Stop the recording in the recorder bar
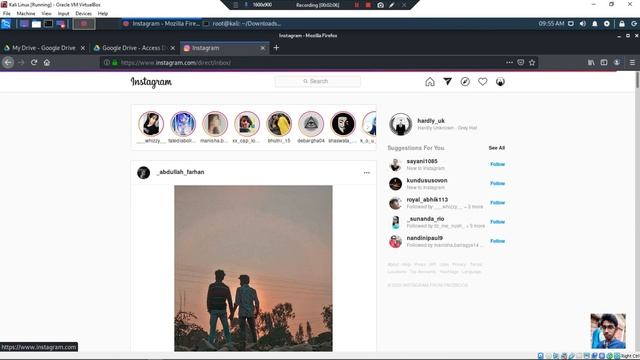Image resolution: width=640 pixels, height=360 pixels. [x=368, y=5]
